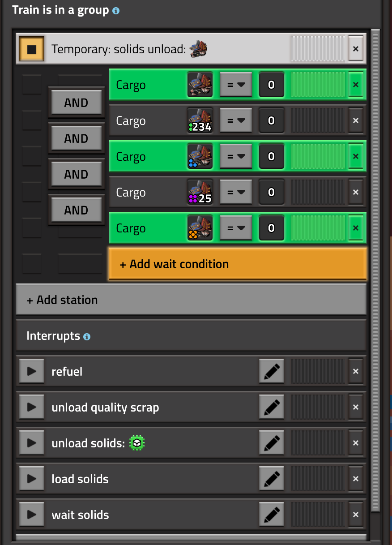The height and width of the screenshot is (545, 392).
Task: Open the comparison dropdown beside the 234 scrap condition
Action: coord(236,120)
